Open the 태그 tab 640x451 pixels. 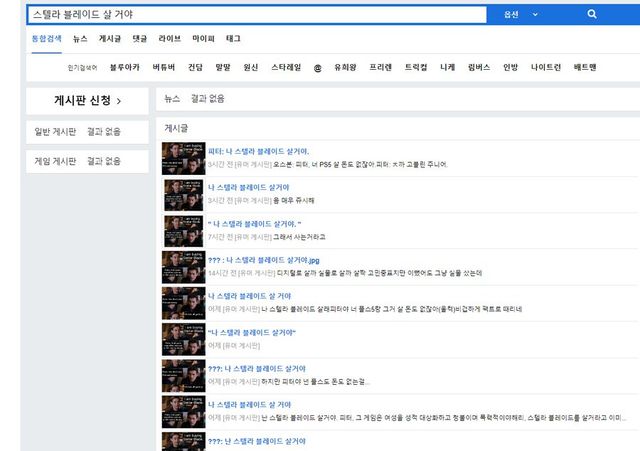pos(233,38)
